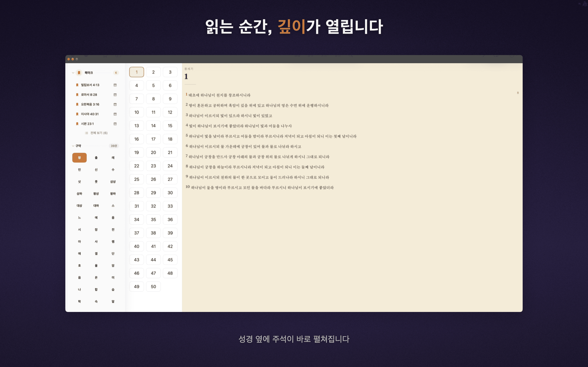Image resolution: width=588 pixels, height=367 pixels.
Task: Click the orange bookmark icon in 북마크 header
Action: [79, 73]
